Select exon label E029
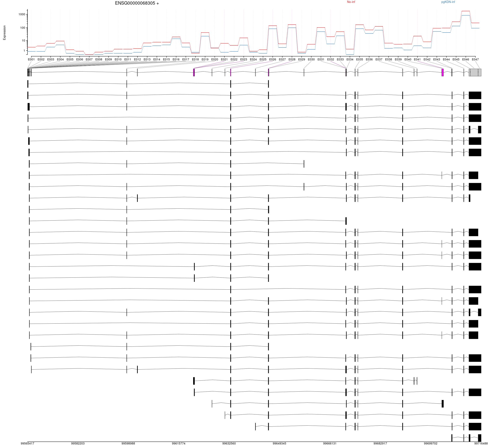This screenshot has height=447, width=504. [302, 59]
